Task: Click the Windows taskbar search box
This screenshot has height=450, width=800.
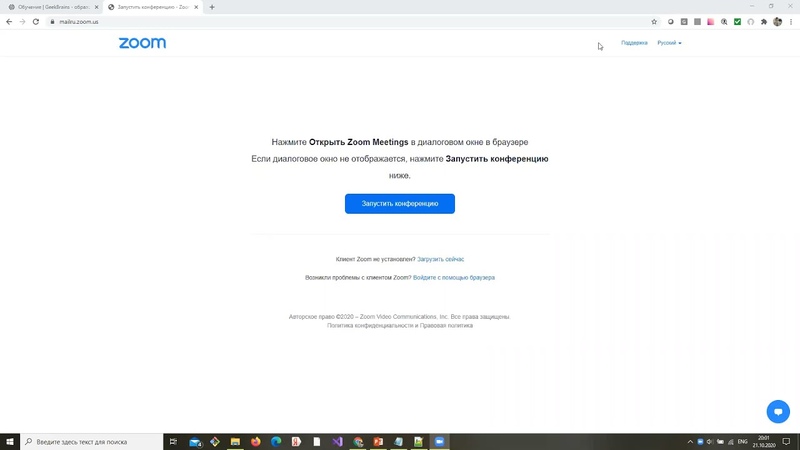Action: (92, 441)
